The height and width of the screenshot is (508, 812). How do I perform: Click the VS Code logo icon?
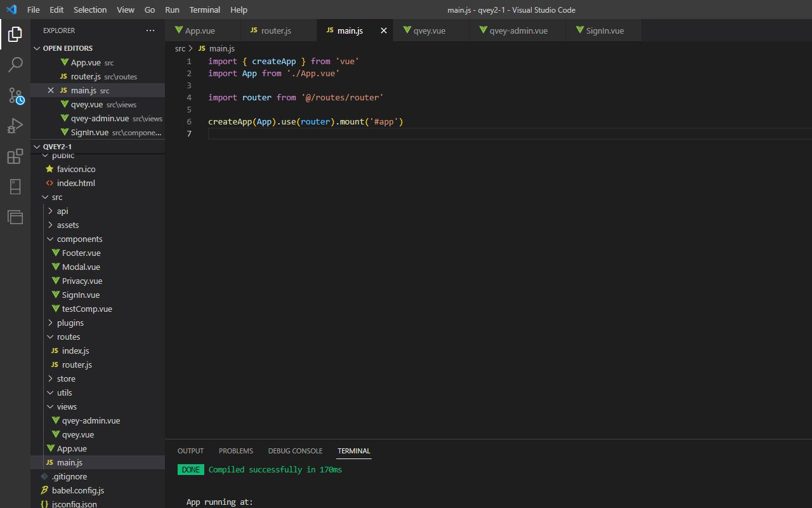11,10
